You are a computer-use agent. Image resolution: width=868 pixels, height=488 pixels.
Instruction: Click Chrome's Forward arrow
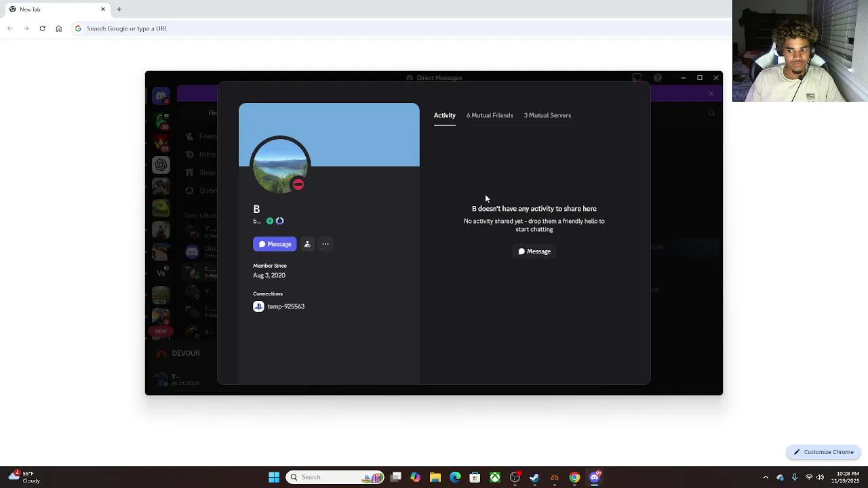click(26, 28)
